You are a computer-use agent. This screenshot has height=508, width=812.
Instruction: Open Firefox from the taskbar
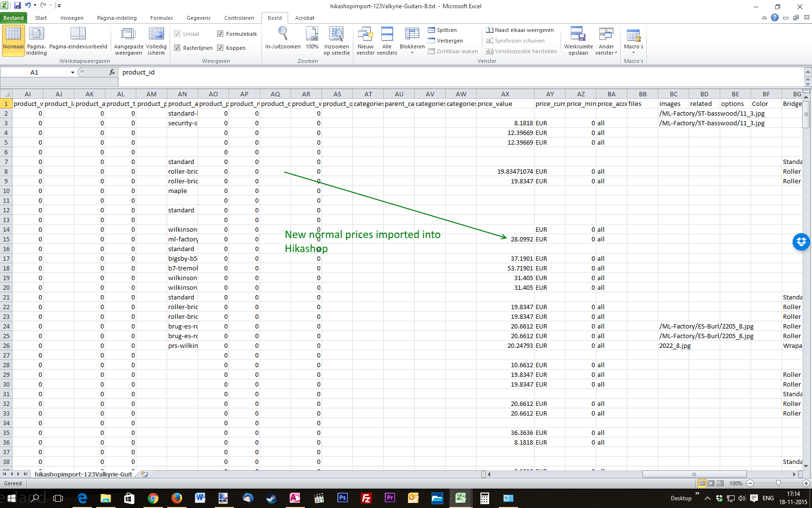[177, 498]
